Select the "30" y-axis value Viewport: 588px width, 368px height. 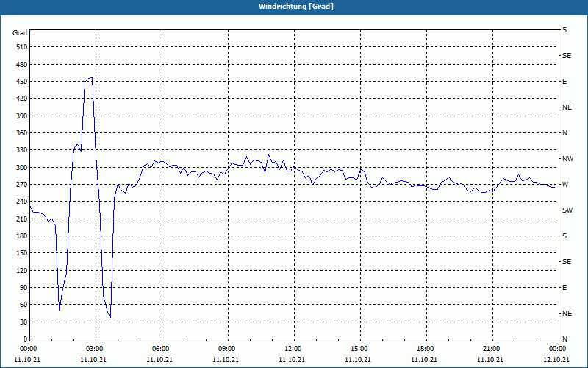pos(24,322)
